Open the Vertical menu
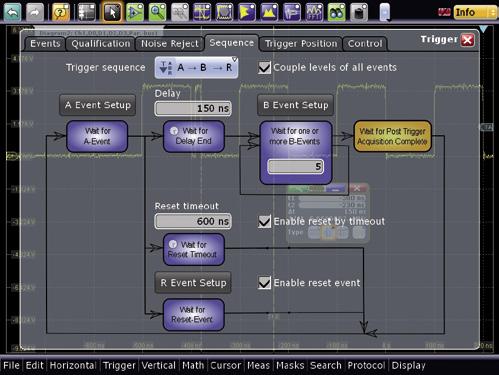The height and width of the screenshot is (375, 499). tap(159, 365)
